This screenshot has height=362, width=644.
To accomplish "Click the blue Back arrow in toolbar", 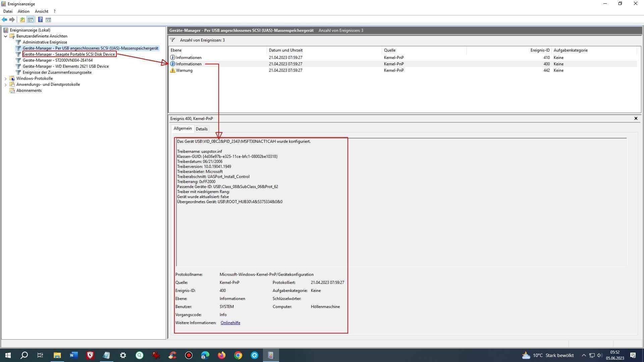I will coord(4,20).
